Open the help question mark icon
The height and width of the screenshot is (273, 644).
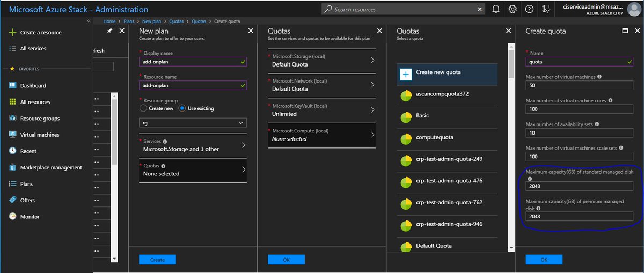(530, 9)
